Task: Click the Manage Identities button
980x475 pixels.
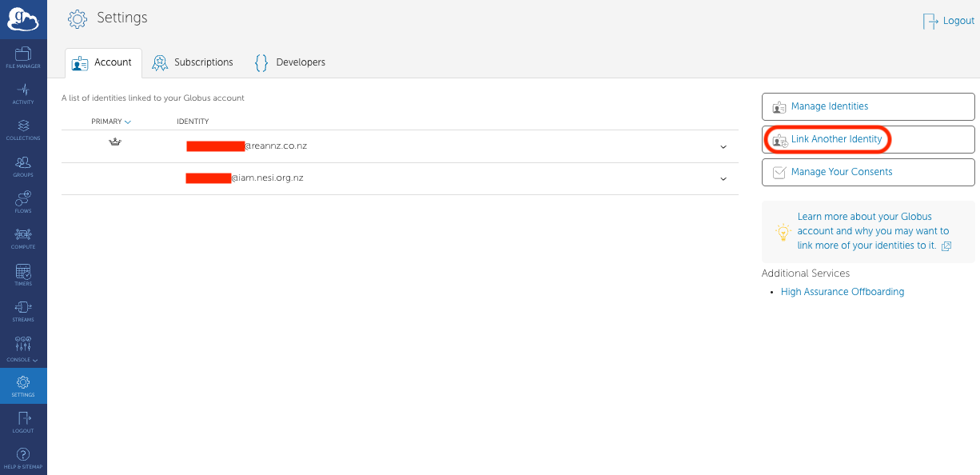Action: coord(867,106)
